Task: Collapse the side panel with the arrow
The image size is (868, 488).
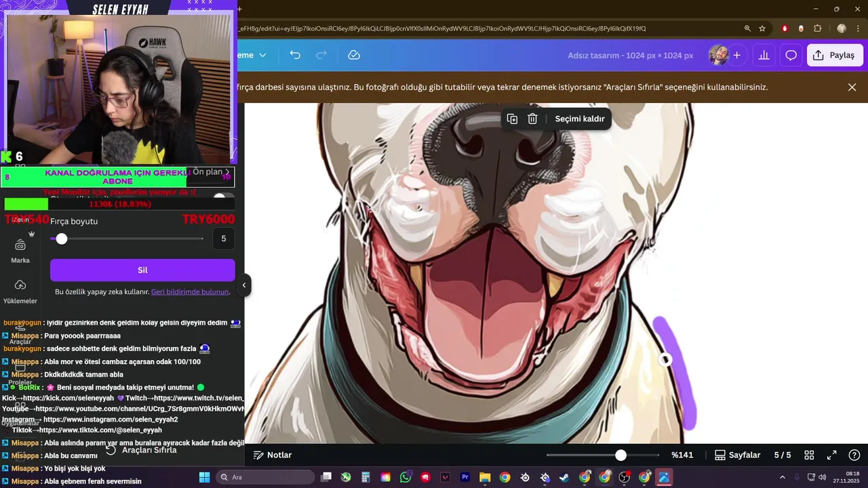Action: coord(244,285)
